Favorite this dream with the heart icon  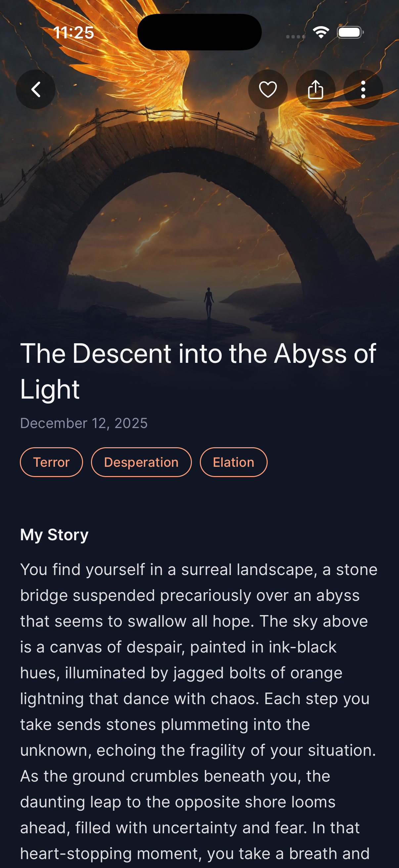268,89
